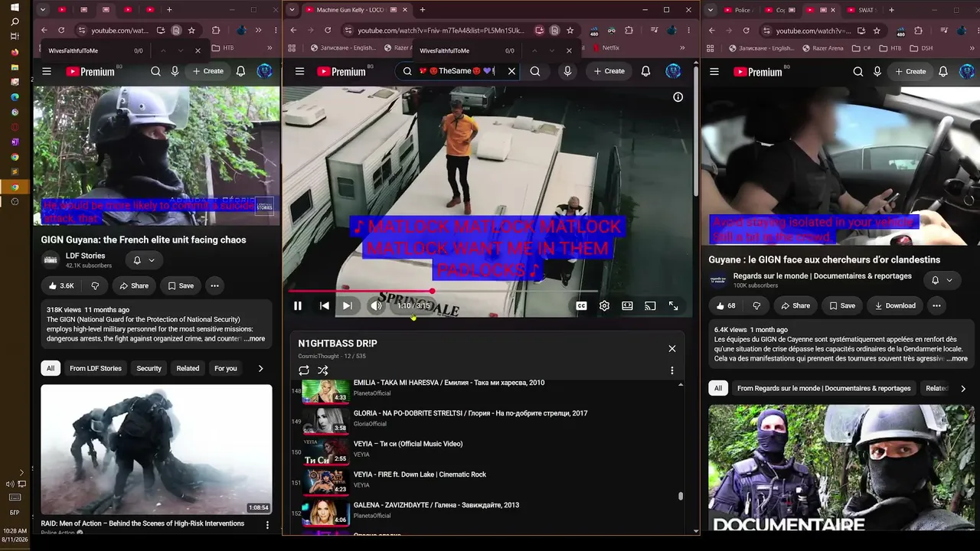Like the Guyane GIGN video in right window
This screenshot has width=980, height=551.
(726, 305)
